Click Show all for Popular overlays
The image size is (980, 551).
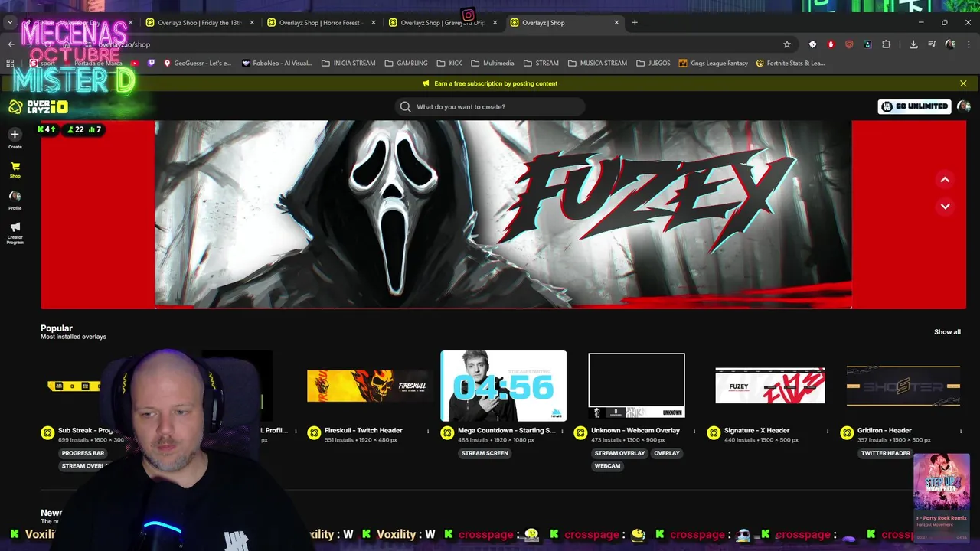click(947, 332)
